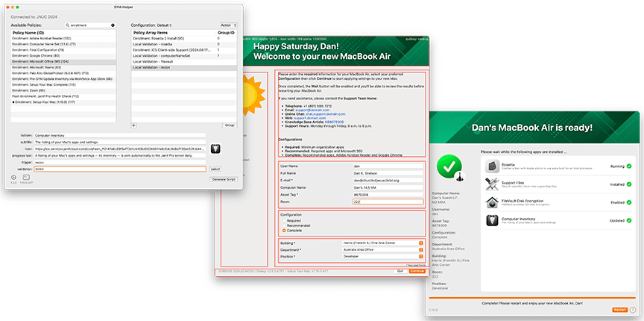
Task: Click the User Name input field
Action: point(388,166)
